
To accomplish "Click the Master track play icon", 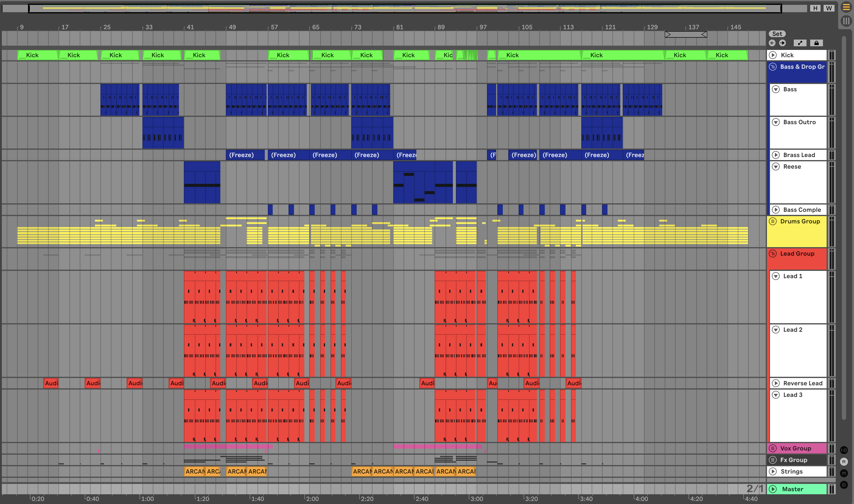I will (773, 489).
